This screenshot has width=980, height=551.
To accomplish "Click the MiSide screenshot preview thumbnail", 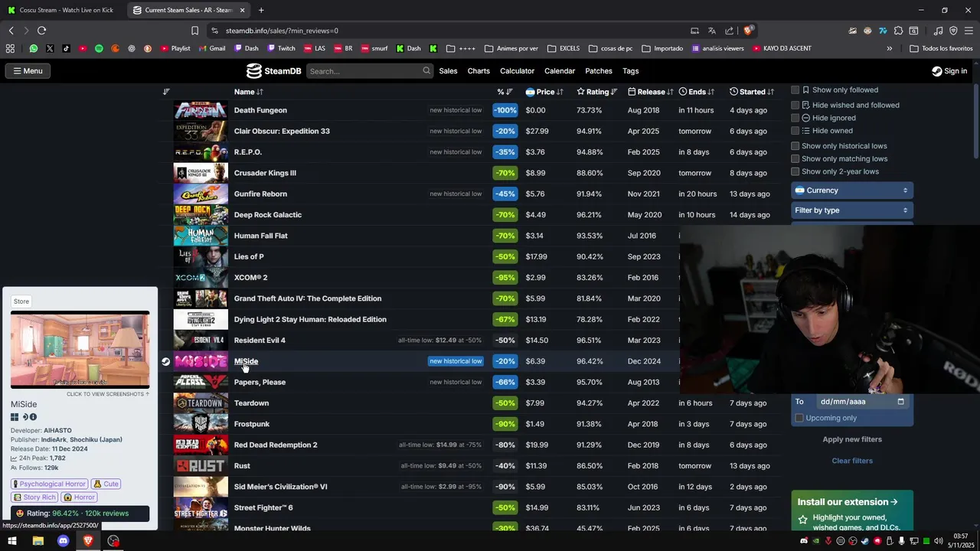I will [x=80, y=350].
